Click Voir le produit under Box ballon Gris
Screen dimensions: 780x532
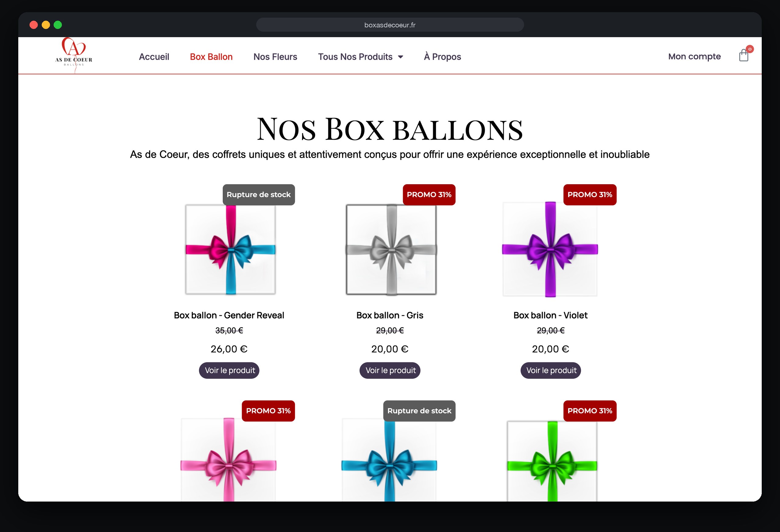(390, 370)
